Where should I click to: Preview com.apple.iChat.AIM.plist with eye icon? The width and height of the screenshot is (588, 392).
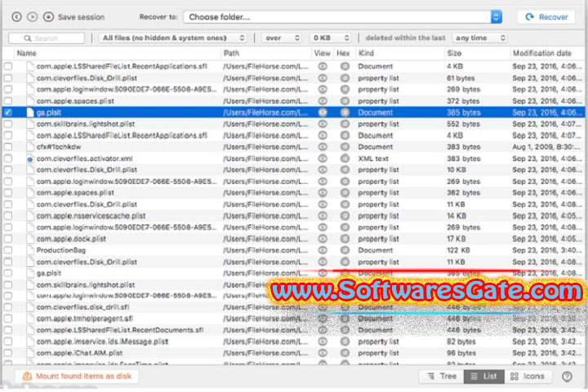(x=323, y=353)
